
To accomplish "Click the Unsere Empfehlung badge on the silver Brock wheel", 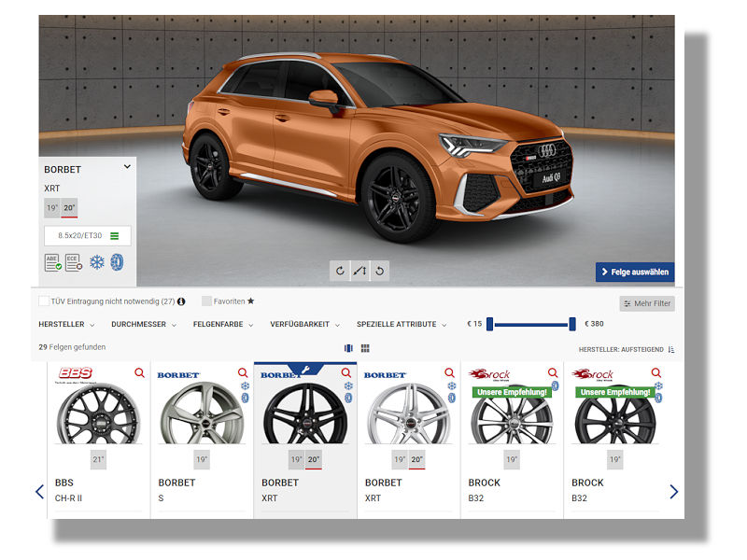I will coord(512,392).
